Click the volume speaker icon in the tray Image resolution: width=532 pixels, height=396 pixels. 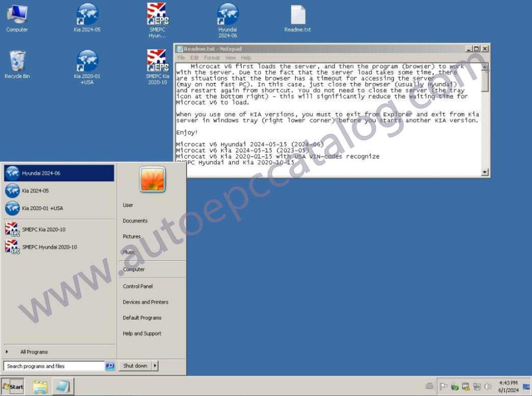(487, 387)
